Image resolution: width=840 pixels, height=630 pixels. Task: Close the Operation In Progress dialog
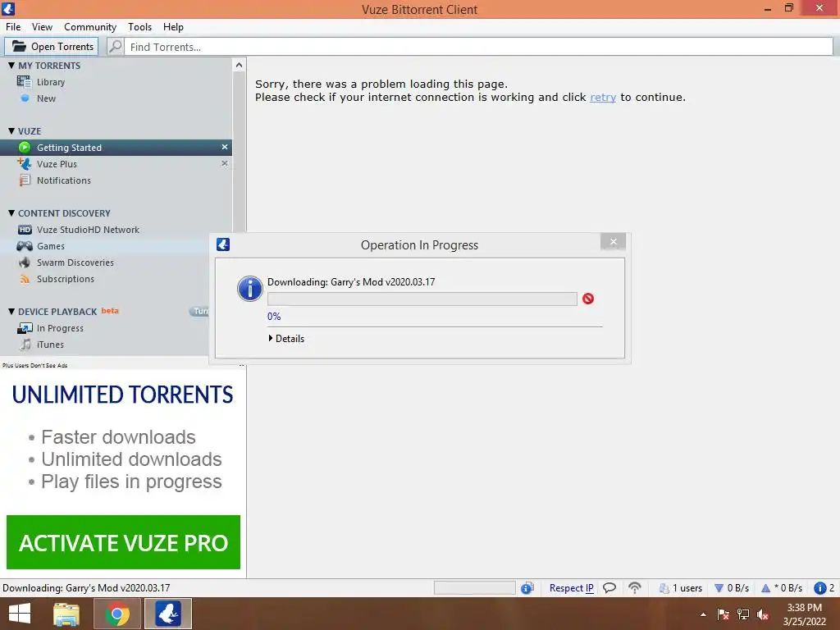pyautogui.click(x=614, y=242)
